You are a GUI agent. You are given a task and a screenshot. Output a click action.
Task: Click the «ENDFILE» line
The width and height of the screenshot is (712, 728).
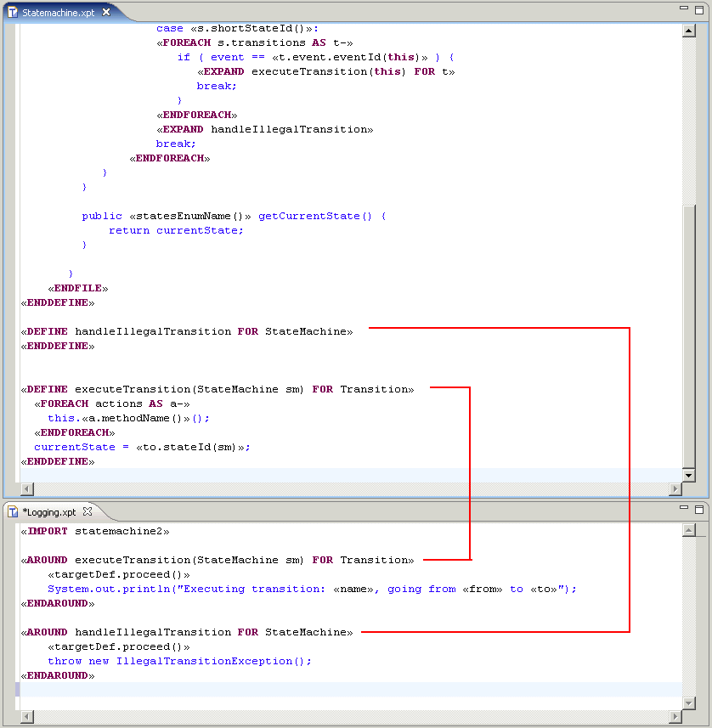78,288
